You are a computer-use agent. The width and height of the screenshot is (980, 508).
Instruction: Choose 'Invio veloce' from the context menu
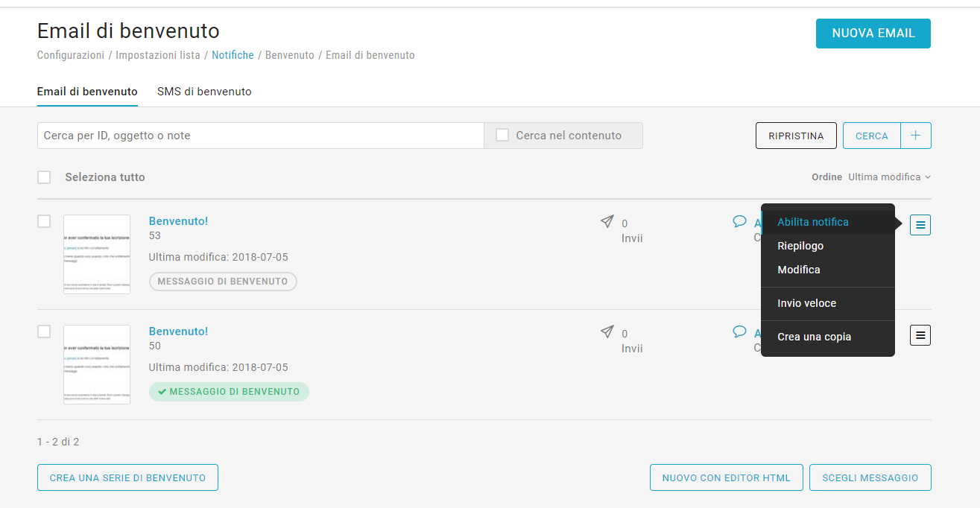click(x=806, y=303)
